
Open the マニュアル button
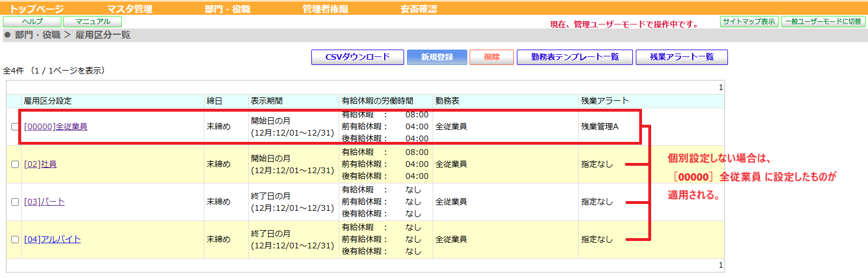click(92, 22)
